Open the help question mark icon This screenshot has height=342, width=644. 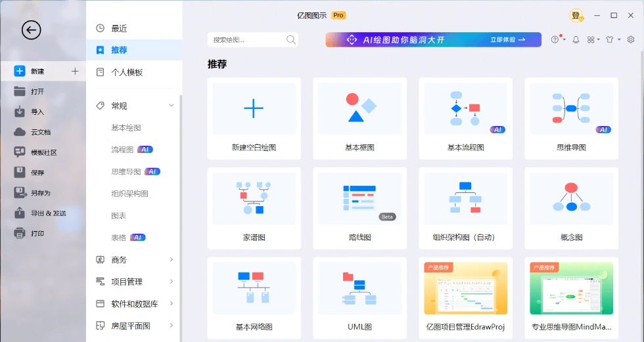555,40
